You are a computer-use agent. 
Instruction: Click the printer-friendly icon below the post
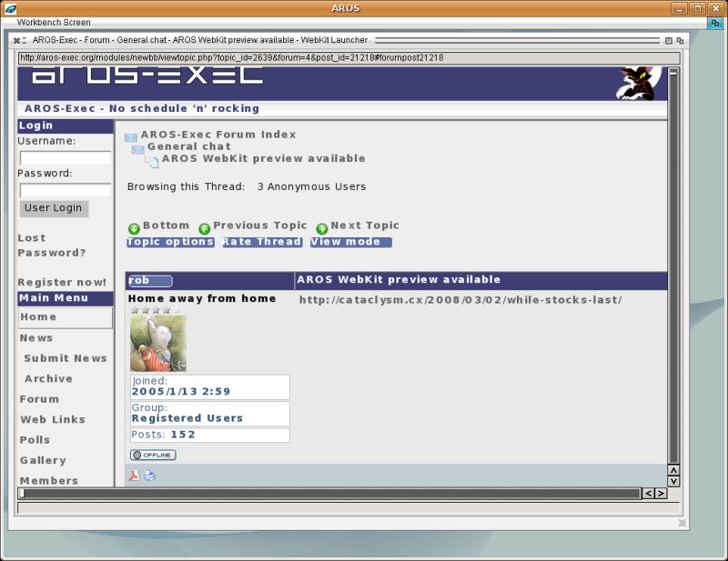[x=149, y=476]
